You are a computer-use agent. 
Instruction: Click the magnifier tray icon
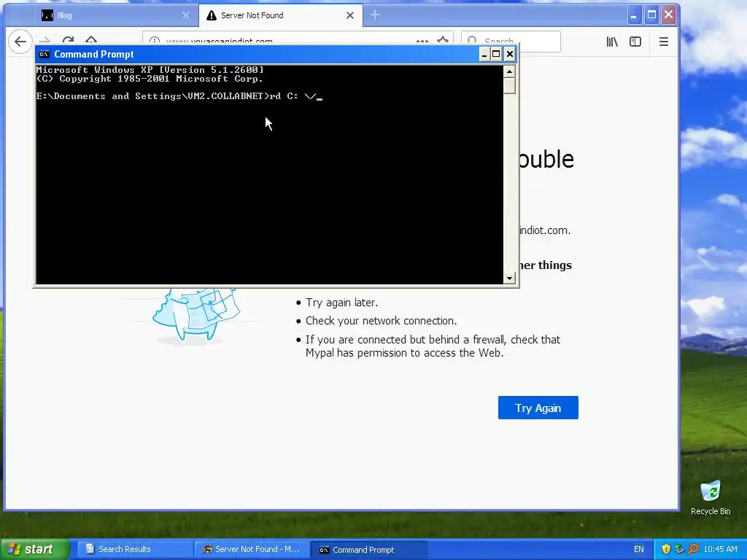coord(693,549)
